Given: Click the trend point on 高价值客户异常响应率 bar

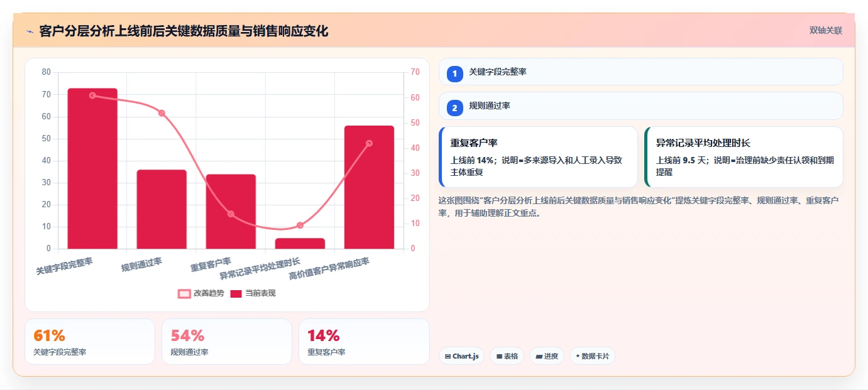Looking at the screenshot, I should point(369,143).
